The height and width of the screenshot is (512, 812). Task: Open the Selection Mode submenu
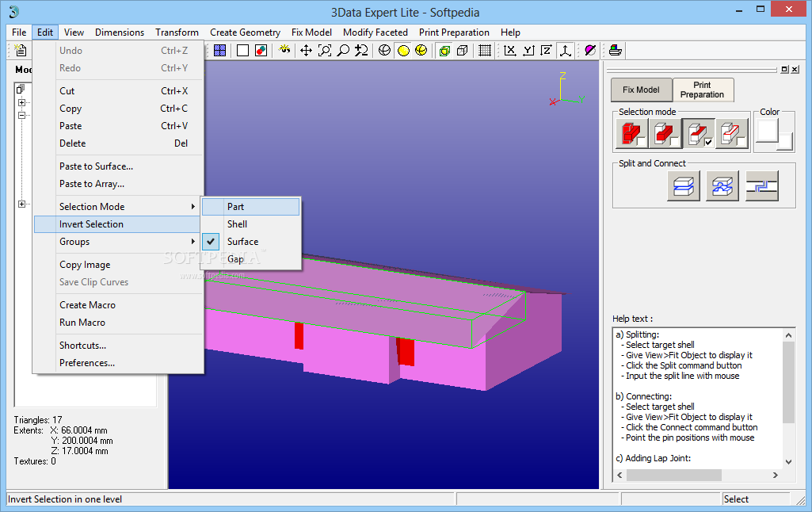point(118,207)
